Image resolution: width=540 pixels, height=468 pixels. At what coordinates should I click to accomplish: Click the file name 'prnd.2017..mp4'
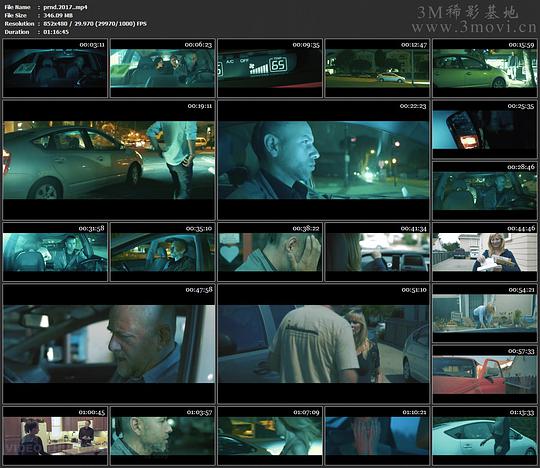[65, 7]
